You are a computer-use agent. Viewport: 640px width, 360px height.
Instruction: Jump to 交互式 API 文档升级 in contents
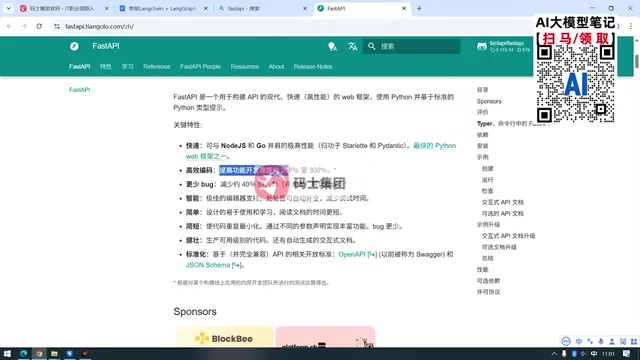(x=508, y=236)
